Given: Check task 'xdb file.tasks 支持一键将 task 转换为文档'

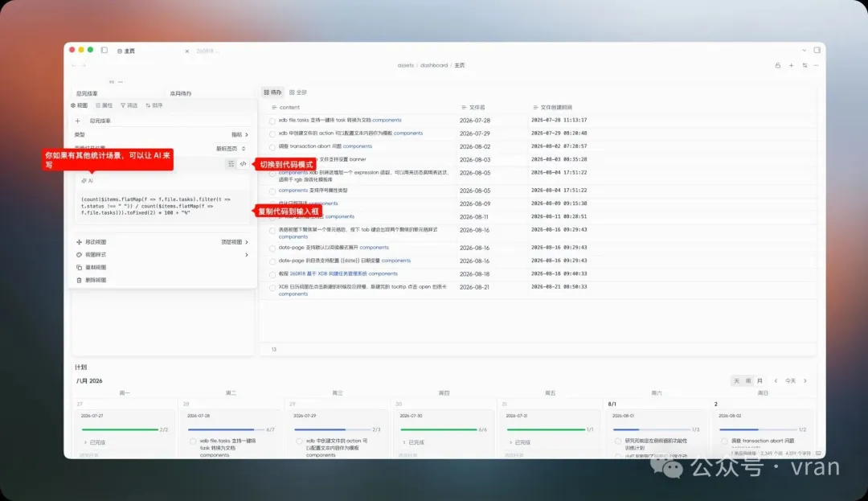Looking at the screenshot, I should pos(272,121).
